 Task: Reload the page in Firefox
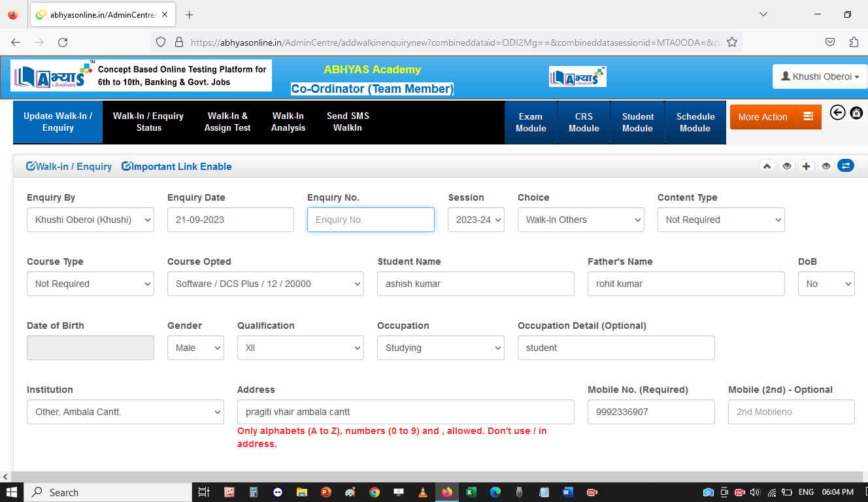63,42
